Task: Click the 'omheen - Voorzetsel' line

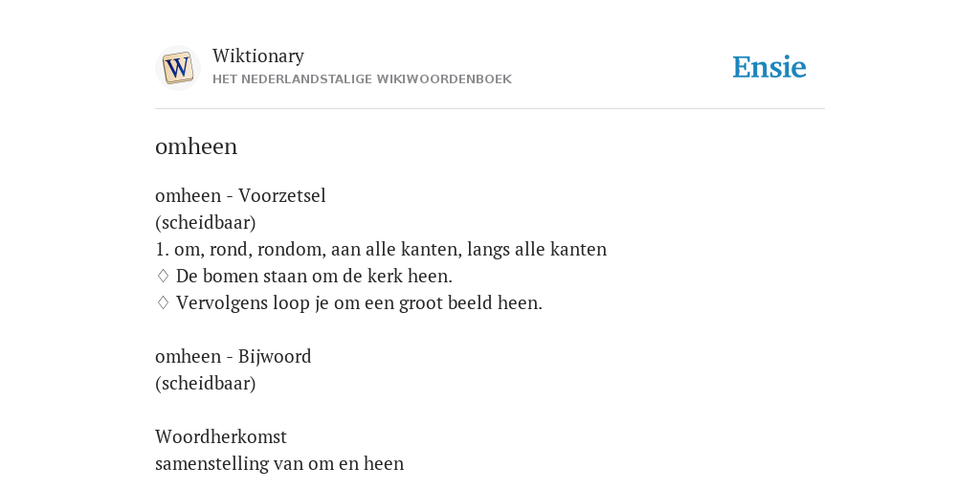Action: [240, 195]
